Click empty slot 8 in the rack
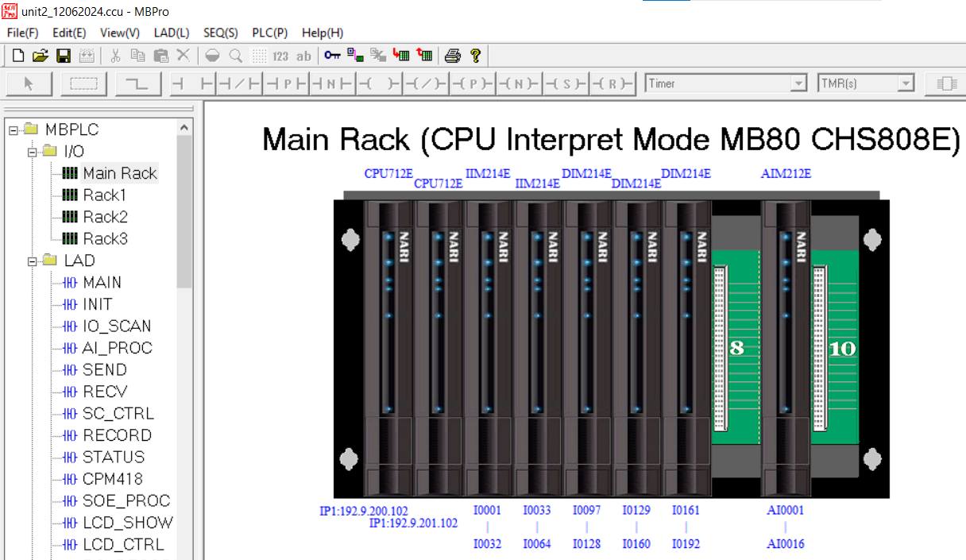Viewport: 966px width, 560px height. tap(736, 348)
